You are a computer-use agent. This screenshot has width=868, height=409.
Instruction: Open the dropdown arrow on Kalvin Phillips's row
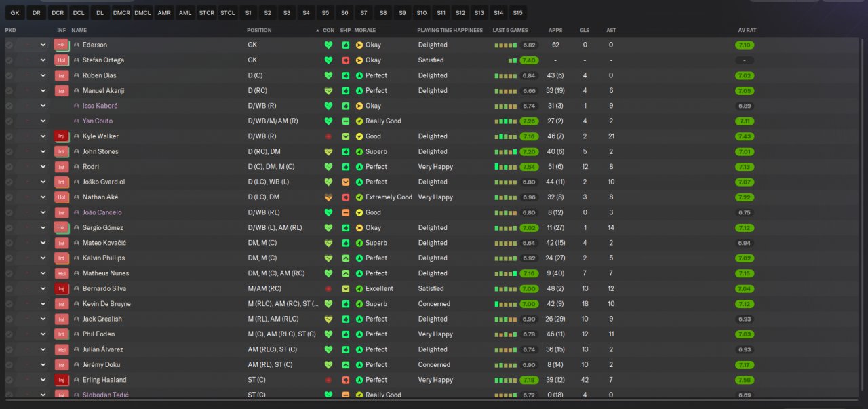coord(43,258)
